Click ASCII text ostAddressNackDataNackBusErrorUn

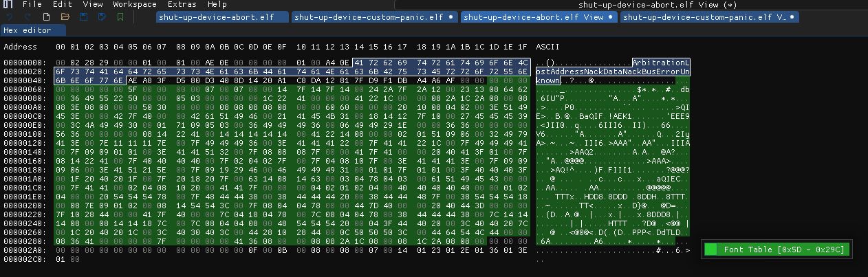coord(613,71)
